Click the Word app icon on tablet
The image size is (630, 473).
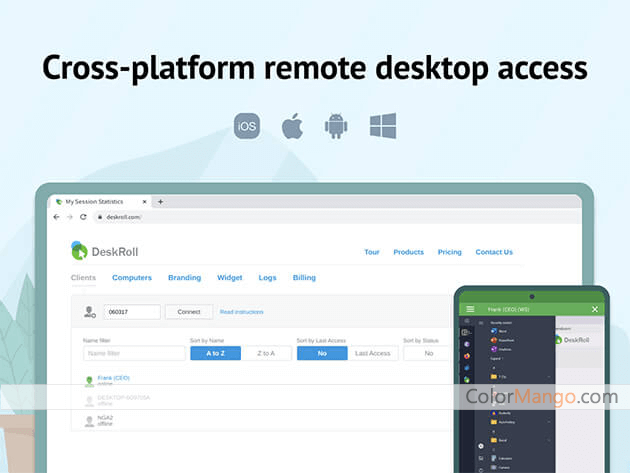[494, 331]
